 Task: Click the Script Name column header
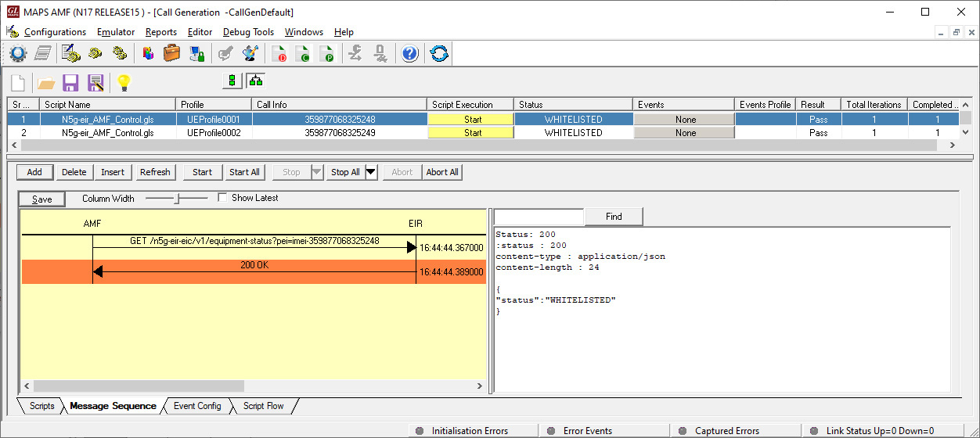(x=108, y=104)
